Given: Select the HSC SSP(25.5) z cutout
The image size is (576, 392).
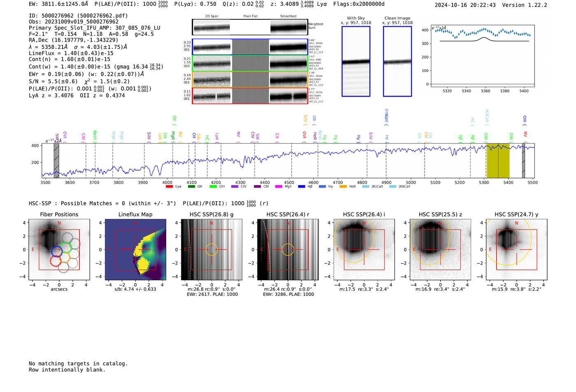Looking at the screenshot, I should click(440, 250).
